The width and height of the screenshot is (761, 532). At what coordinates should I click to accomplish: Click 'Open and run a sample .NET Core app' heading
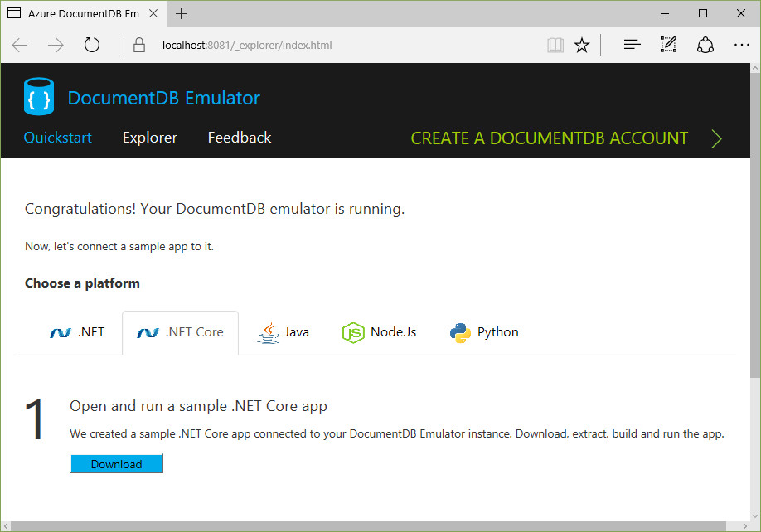[x=198, y=406]
